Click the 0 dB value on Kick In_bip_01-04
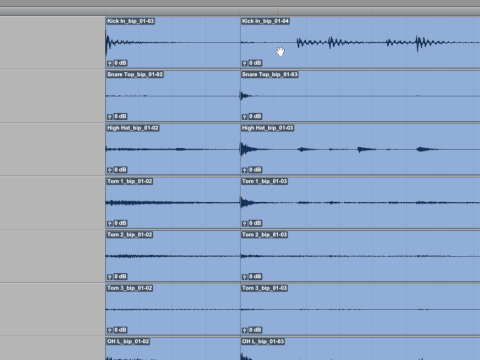The width and height of the screenshot is (480, 360). (x=255, y=63)
